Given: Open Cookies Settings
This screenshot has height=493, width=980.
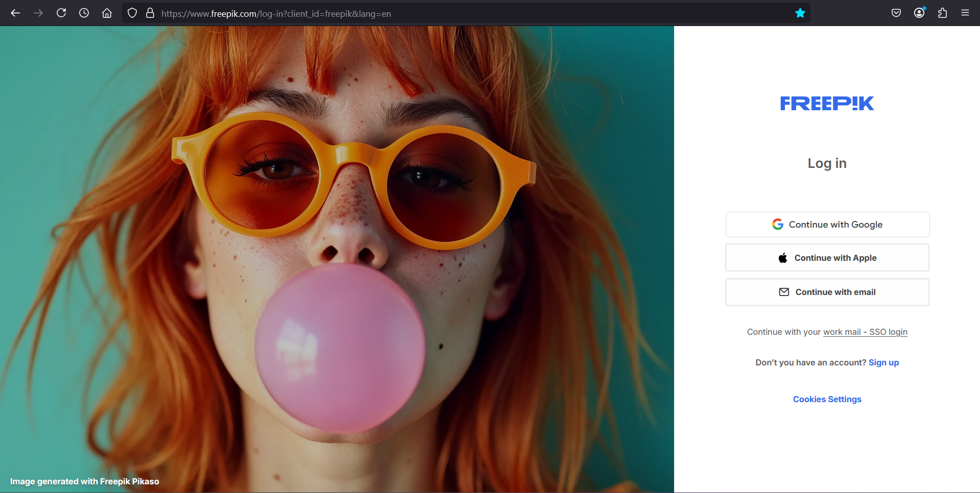Looking at the screenshot, I should 827,399.
